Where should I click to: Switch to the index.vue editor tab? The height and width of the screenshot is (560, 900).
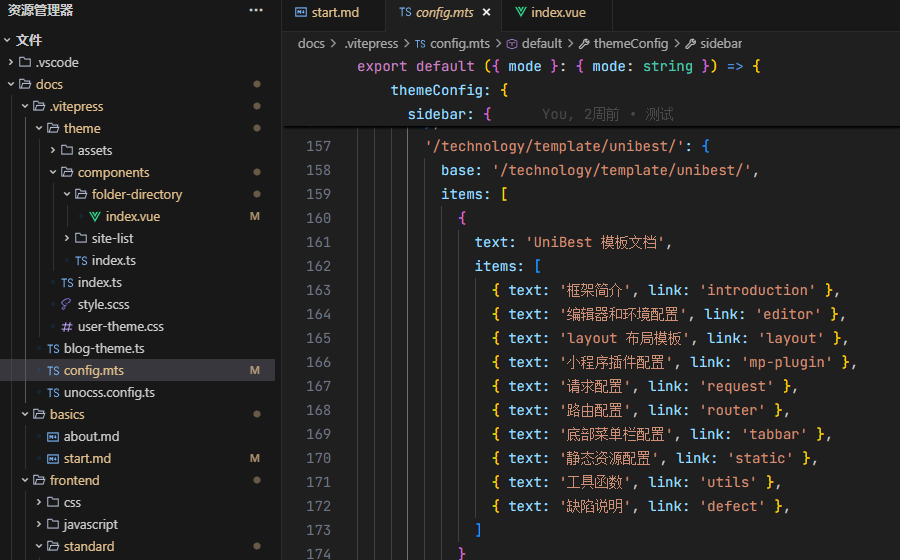[557, 13]
